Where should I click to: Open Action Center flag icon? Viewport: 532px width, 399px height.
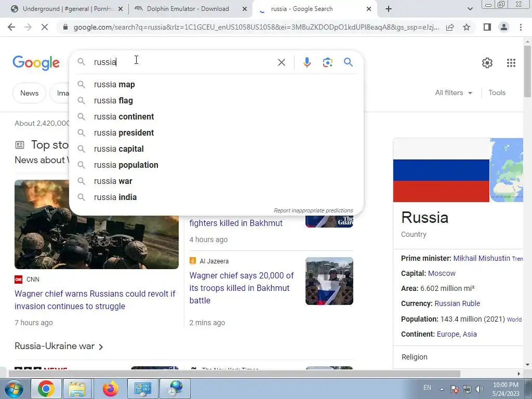[454, 389]
